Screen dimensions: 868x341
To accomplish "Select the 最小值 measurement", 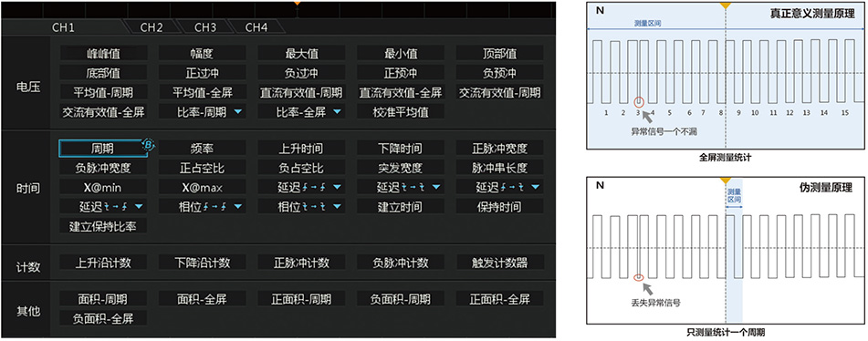I will (401, 54).
